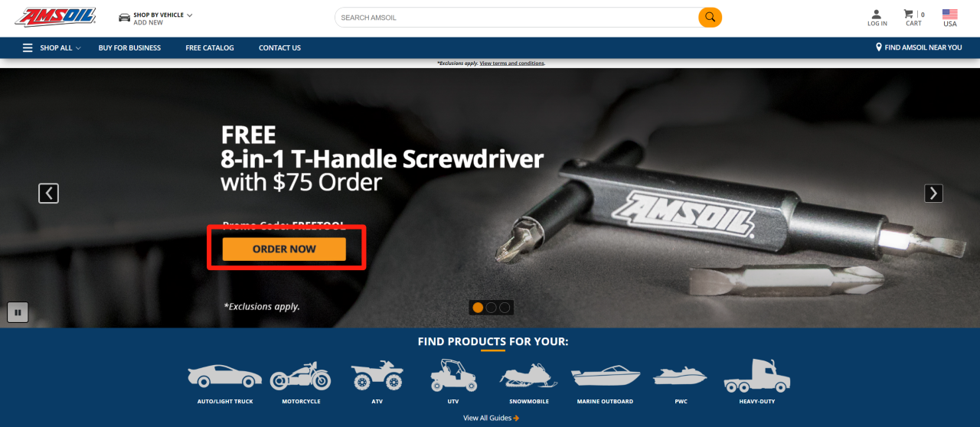Advance to the next banner slide arrow
The width and height of the screenshot is (980, 427).
(x=933, y=194)
